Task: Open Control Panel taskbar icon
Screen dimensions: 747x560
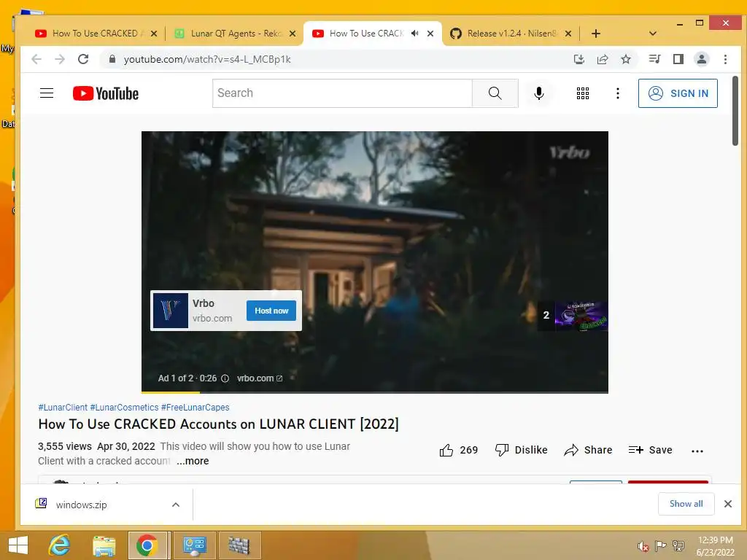Action: point(194,545)
